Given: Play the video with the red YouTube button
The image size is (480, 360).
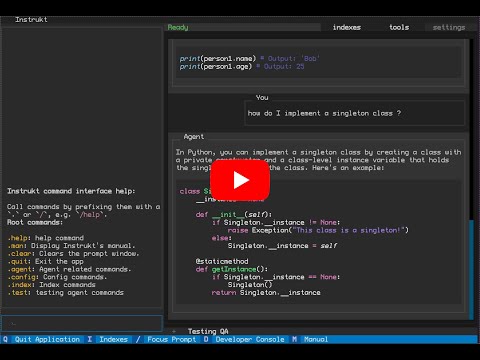Looking at the screenshot, I should pyautogui.click(x=240, y=180).
